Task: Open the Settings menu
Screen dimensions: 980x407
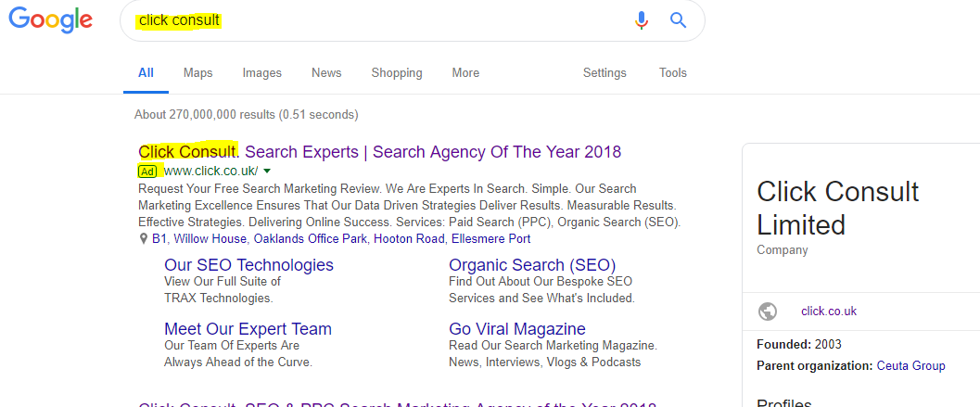Action: (605, 73)
